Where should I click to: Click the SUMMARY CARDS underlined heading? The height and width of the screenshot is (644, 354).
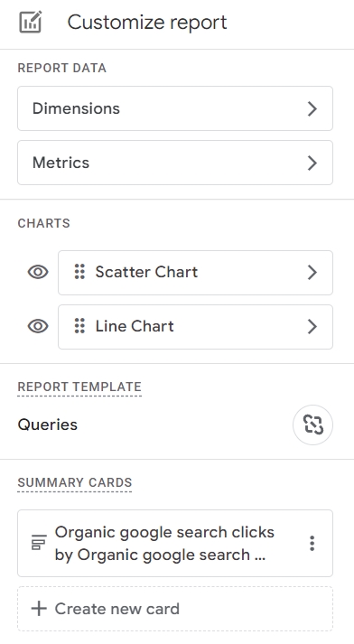pyautogui.click(x=75, y=482)
